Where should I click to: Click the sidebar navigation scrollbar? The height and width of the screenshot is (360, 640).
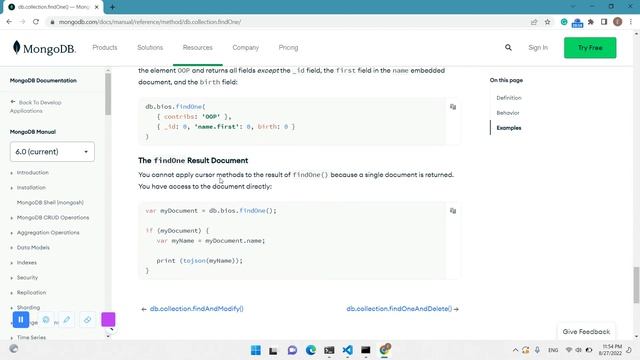[x=108, y=94]
